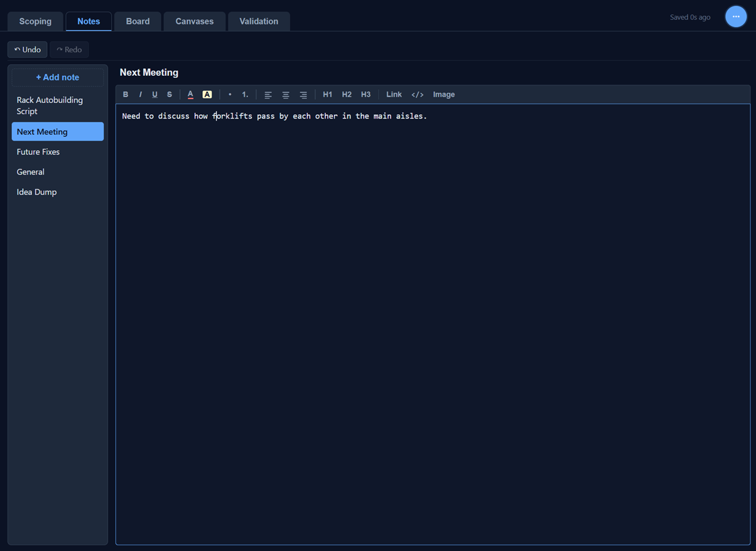This screenshot has width=756, height=551.
Task: Open the blue more-options menu button
Action: [x=736, y=17]
